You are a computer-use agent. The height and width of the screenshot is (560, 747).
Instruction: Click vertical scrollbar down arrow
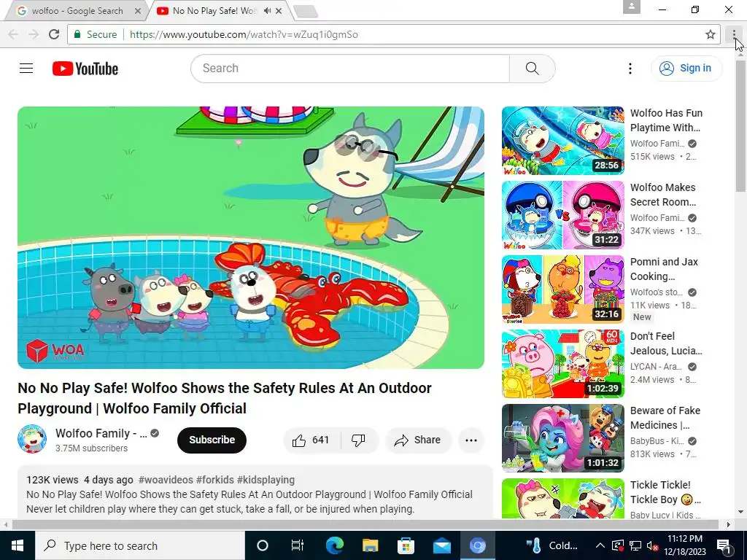click(x=741, y=513)
